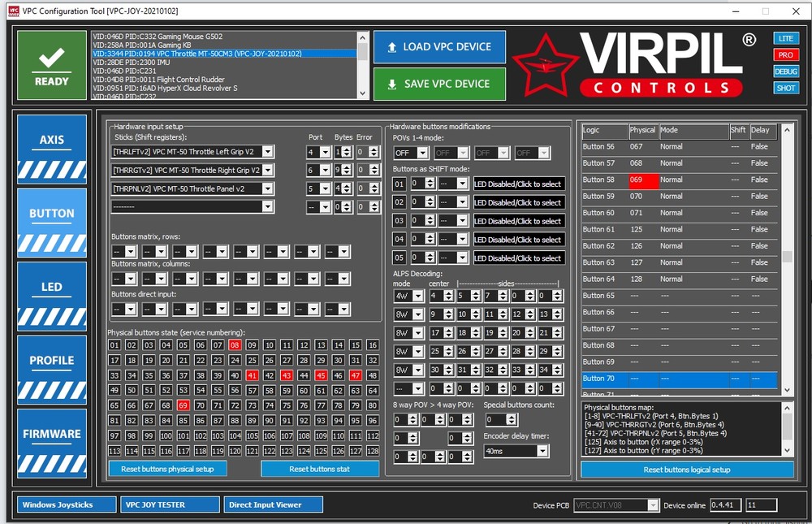Take a screenshot with SHOT button

(x=785, y=88)
